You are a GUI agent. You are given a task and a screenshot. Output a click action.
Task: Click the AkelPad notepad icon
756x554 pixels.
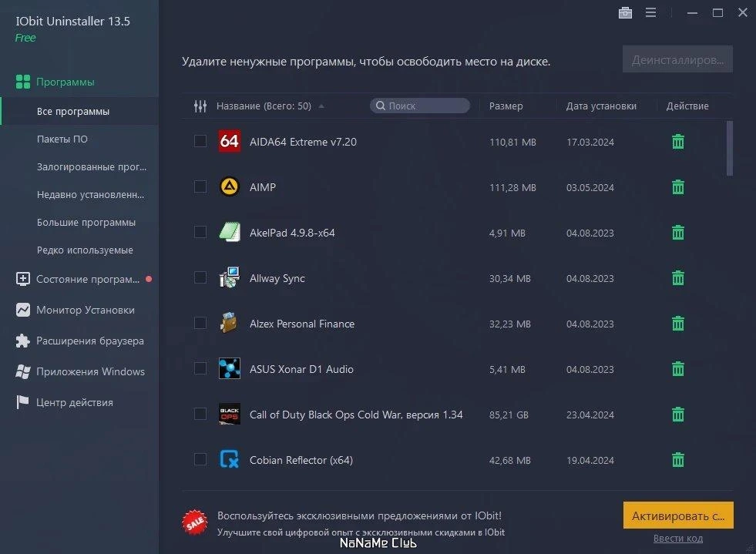(x=230, y=232)
